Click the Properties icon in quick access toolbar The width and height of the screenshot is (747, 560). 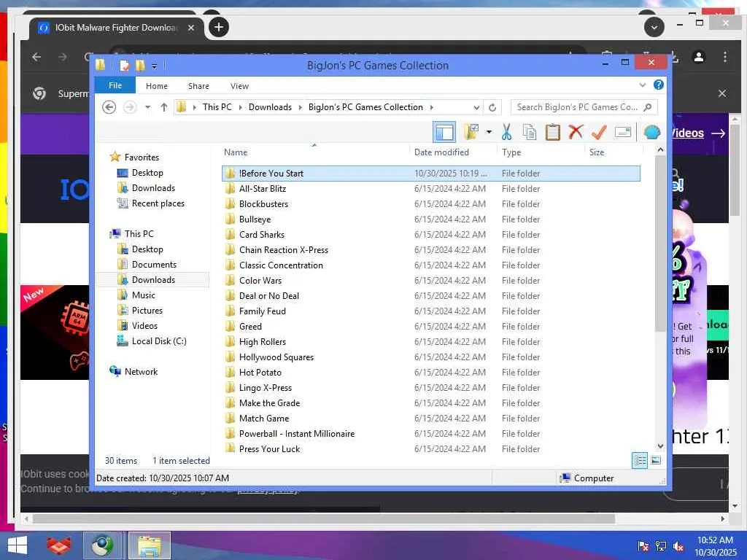pyautogui.click(x=124, y=65)
